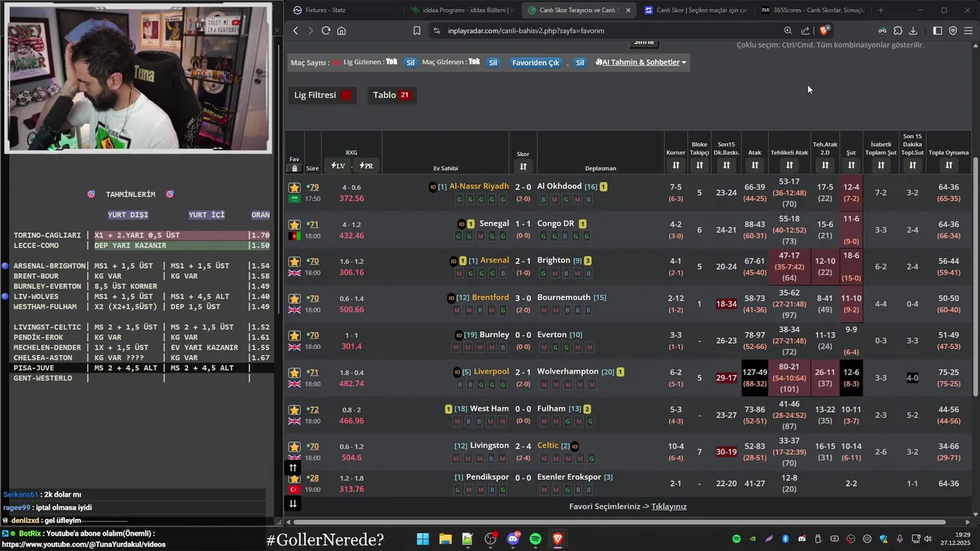Open volume control in the system tray
This screenshot has height=551, width=980.
[x=928, y=540]
